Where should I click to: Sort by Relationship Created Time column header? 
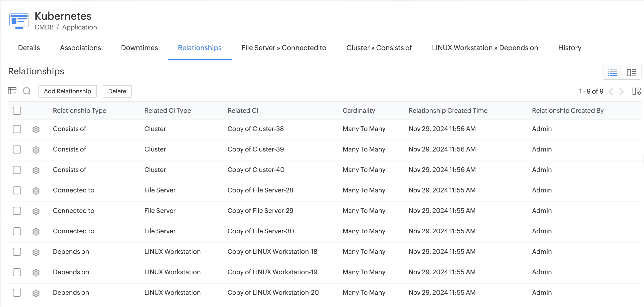click(x=448, y=111)
